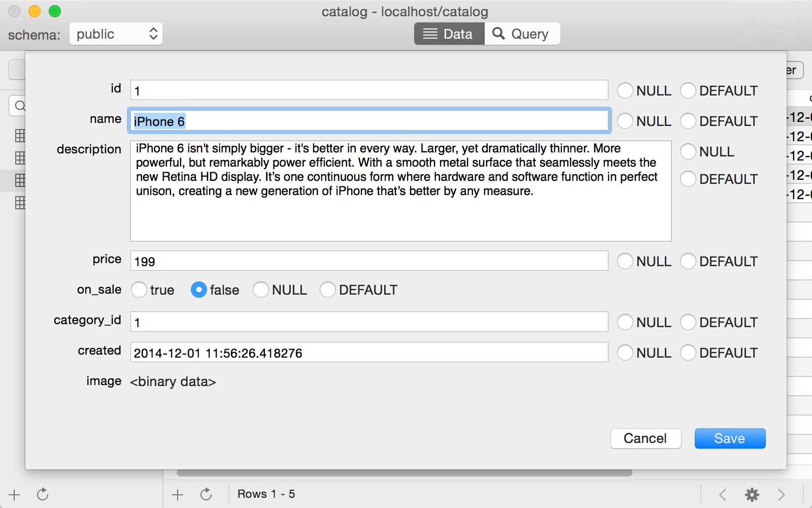Viewport: 812px width, 508px height.
Task: Open the schema public dropdown
Action: point(116,34)
